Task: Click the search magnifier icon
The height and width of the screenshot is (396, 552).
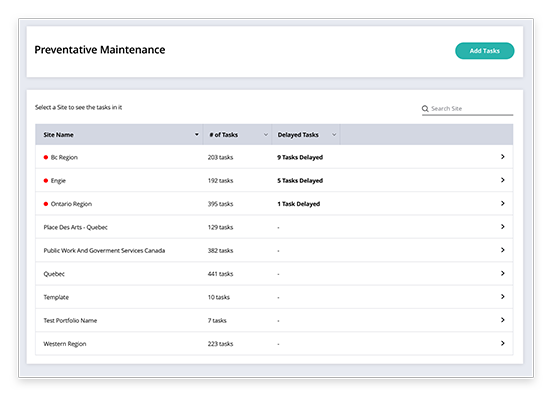Action: 425,108
